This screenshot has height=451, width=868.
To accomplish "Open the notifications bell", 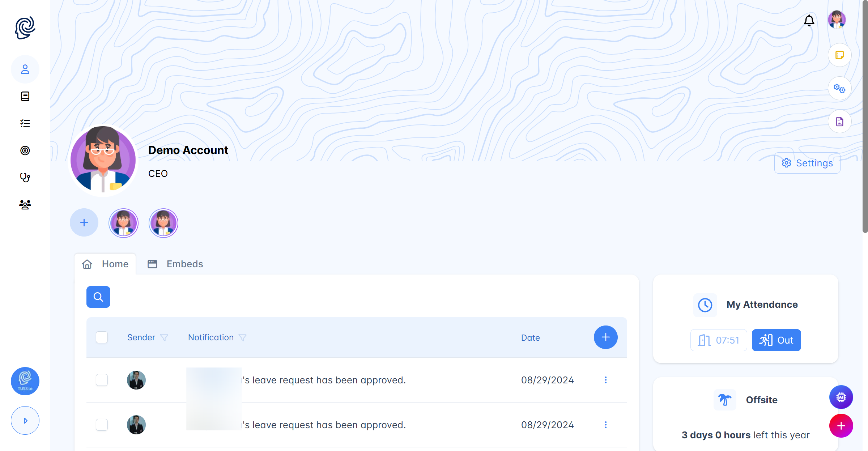I will [x=809, y=21].
